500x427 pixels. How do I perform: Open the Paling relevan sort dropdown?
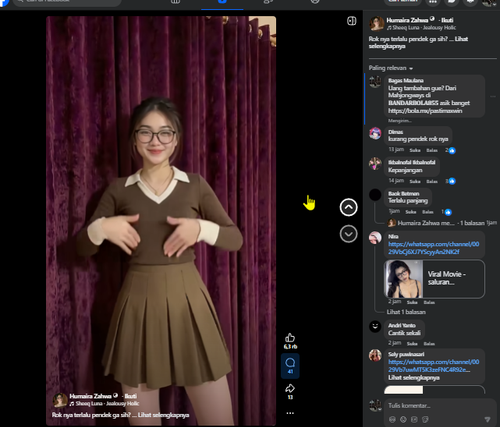point(391,68)
